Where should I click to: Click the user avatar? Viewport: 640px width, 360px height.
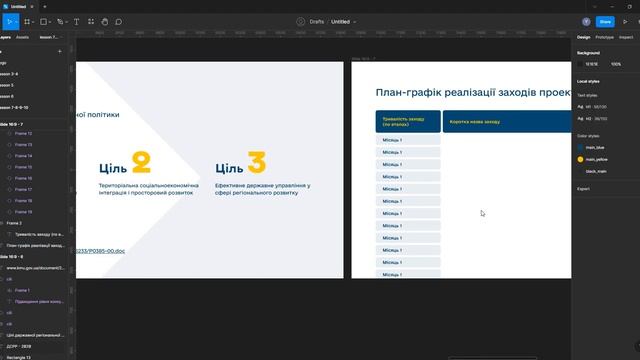[586, 22]
